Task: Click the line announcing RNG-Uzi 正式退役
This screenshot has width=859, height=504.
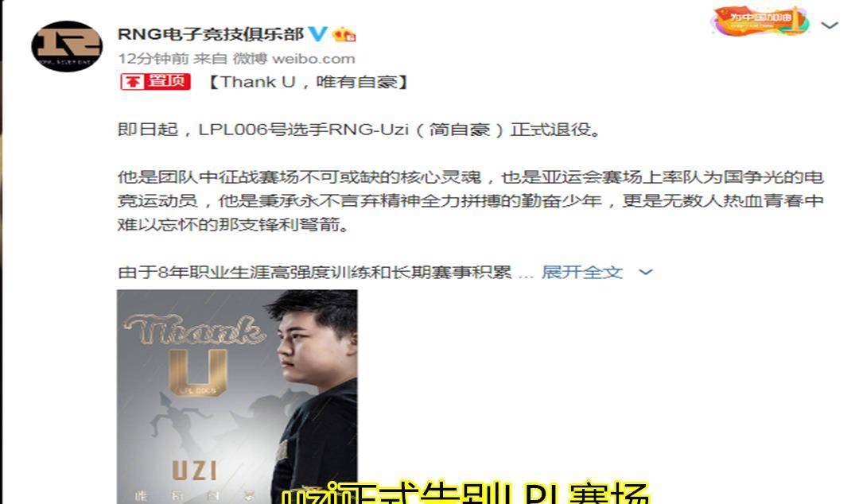Action: click(360, 130)
